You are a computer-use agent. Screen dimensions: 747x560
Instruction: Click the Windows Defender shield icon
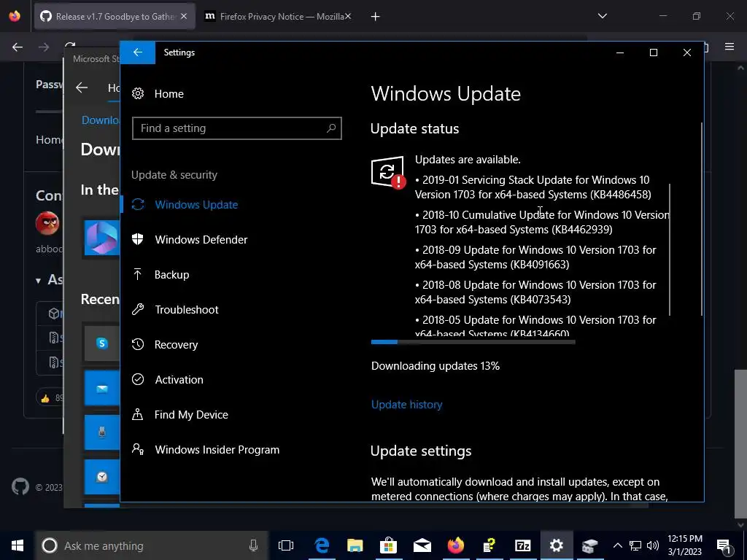[x=138, y=239]
